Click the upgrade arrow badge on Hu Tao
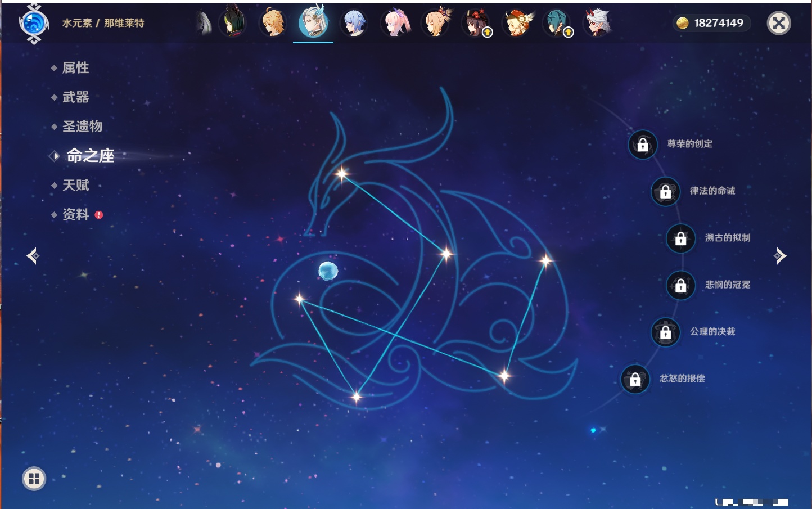The image size is (812, 509). tap(488, 33)
